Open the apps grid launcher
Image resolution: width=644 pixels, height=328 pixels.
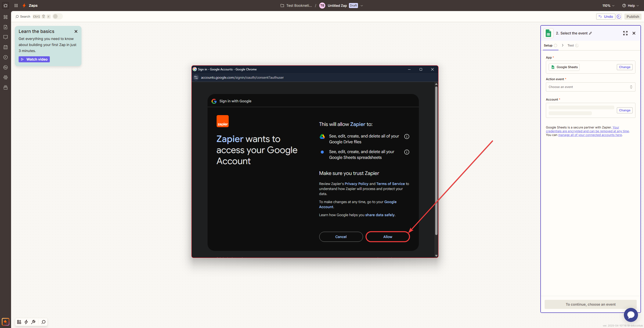[16, 5]
